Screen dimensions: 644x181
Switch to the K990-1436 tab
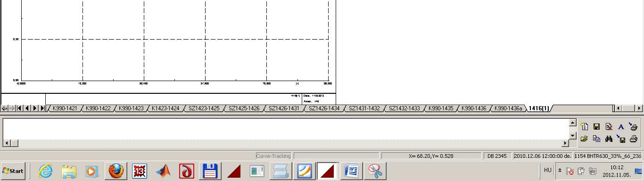[x=474, y=108]
